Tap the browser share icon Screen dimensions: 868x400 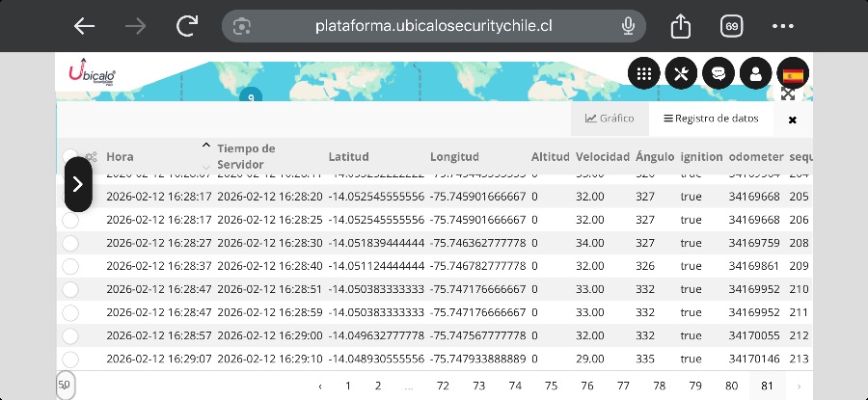[x=681, y=26]
